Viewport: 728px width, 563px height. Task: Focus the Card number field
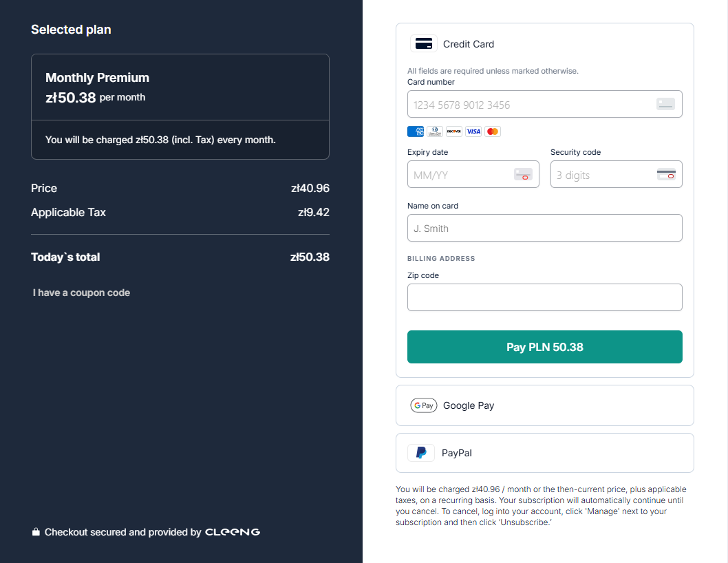tap(530, 105)
